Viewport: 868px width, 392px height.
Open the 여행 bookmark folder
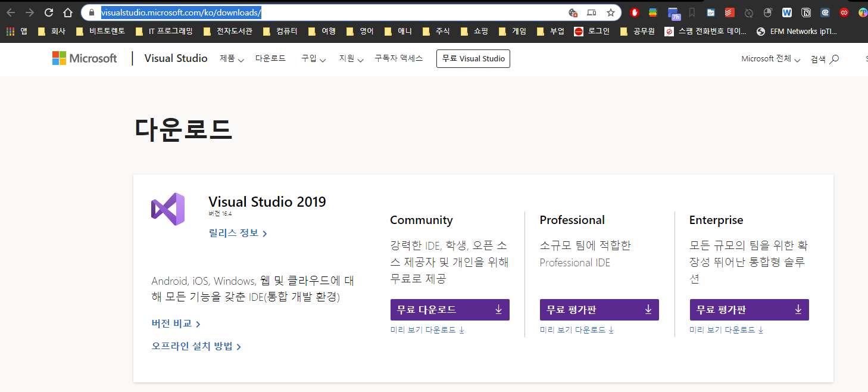pyautogui.click(x=321, y=32)
